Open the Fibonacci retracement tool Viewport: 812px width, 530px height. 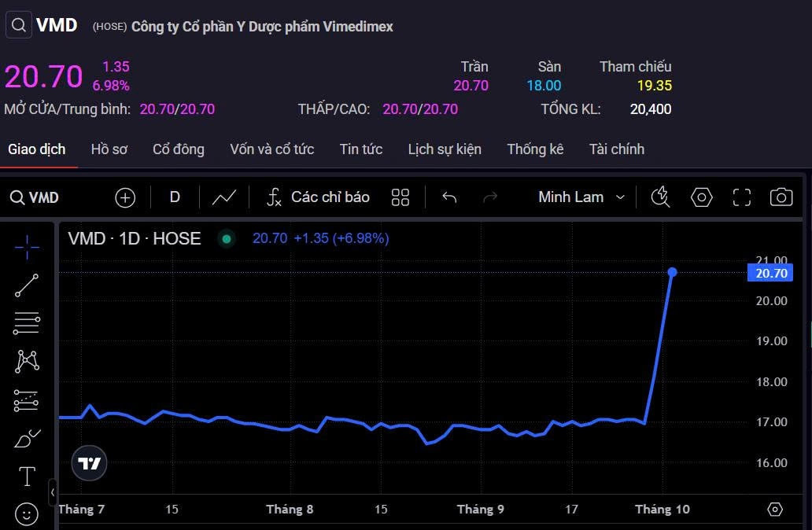pyautogui.click(x=27, y=323)
